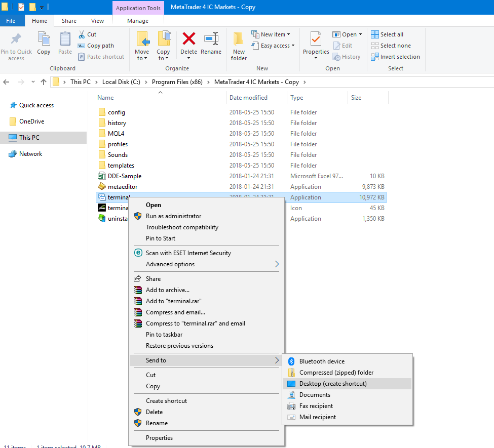Screen dimensions: 494x448
Task: Click the Back navigation arrow
Action: [6, 82]
